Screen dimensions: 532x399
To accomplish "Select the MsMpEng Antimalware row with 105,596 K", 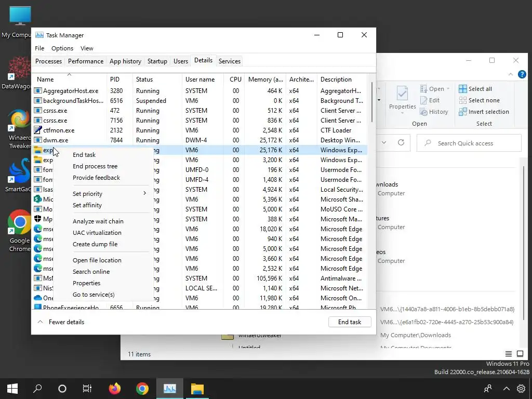I will [200, 278].
